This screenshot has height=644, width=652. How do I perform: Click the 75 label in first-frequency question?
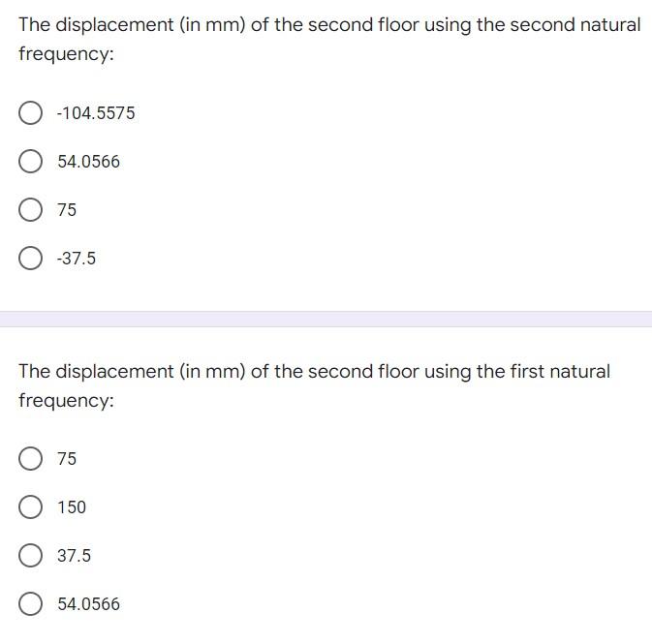point(67,459)
